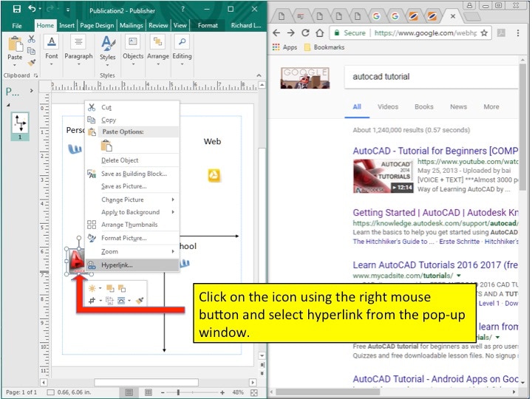
Task: Select Hyperlink from the context menu
Action: (x=132, y=265)
